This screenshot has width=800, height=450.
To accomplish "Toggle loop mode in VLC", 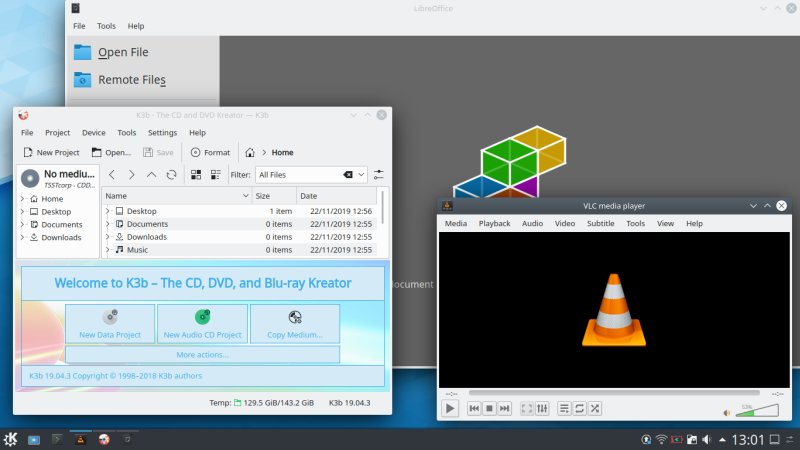I will (579, 408).
